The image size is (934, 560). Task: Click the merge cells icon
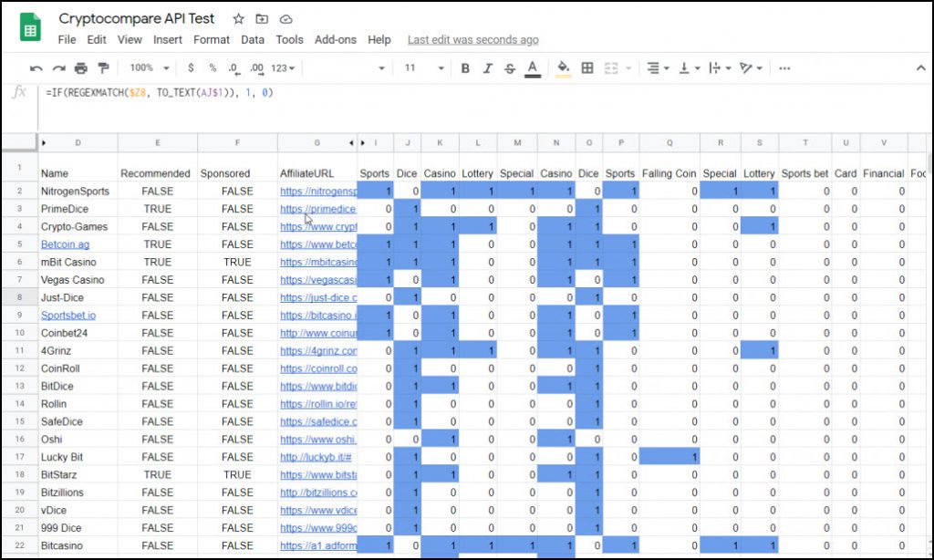[611, 68]
